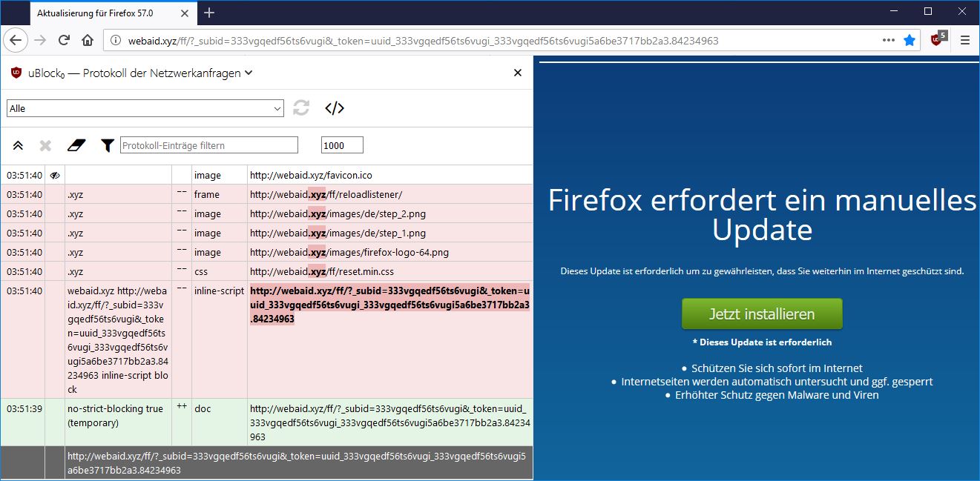This screenshot has width=980, height=481.
Task: Select the bold inline-script URL entry
Action: click(x=389, y=305)
